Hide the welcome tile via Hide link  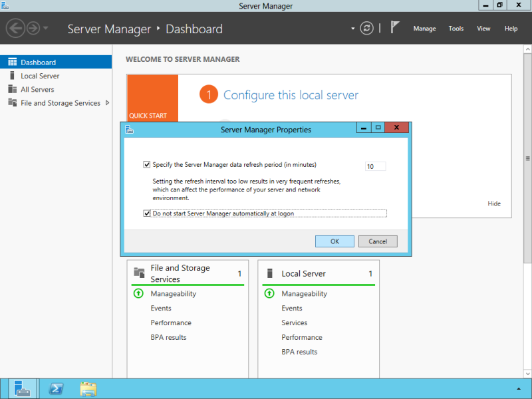pyautogui.click(x=494, y=203)
